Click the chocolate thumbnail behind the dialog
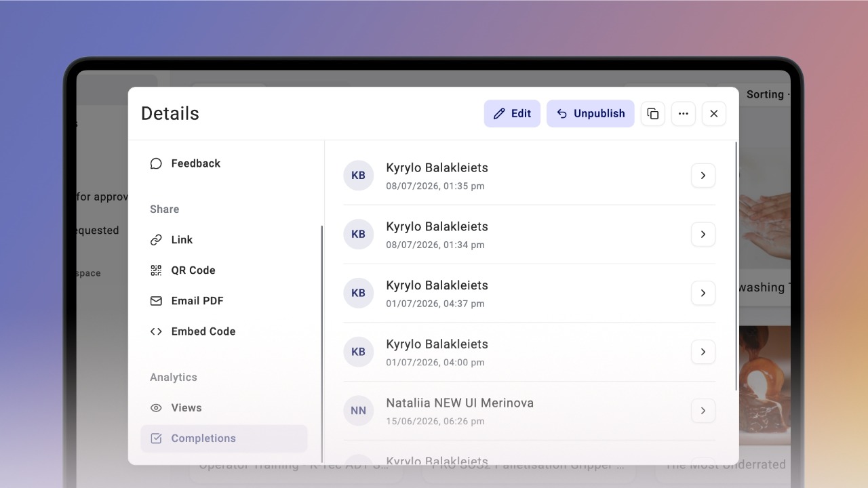 click(x=765, y=386)
